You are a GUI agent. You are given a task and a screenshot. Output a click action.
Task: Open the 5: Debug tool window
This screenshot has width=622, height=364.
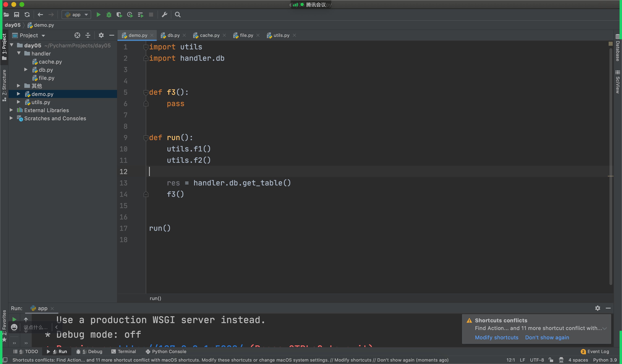89,351
